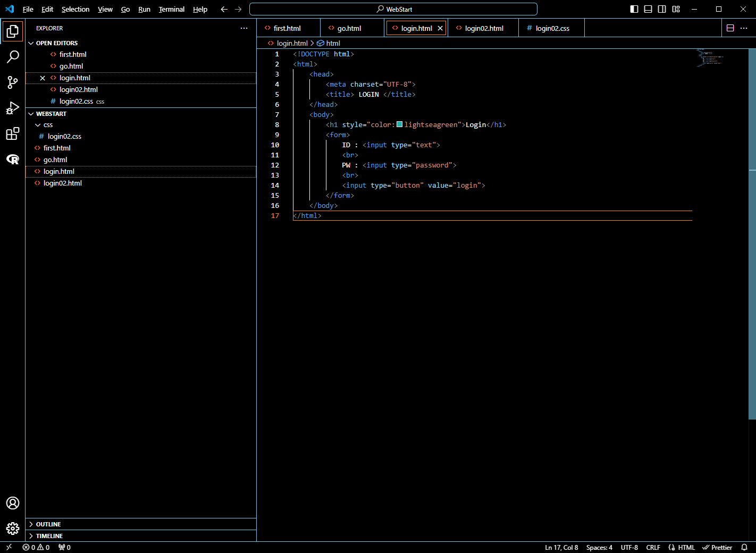The width and height of the screenshot is (756, 553).
Task: Click the VS Code logo icon
Action: [10, 9]
